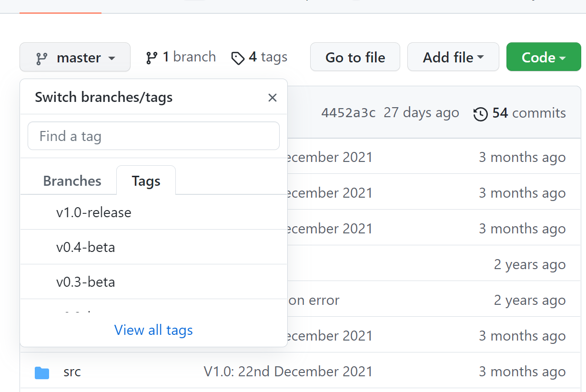Click the history clock icon near commits
Image resolution: width=586 pixels, height=392 pixels.
click(480, 114)
